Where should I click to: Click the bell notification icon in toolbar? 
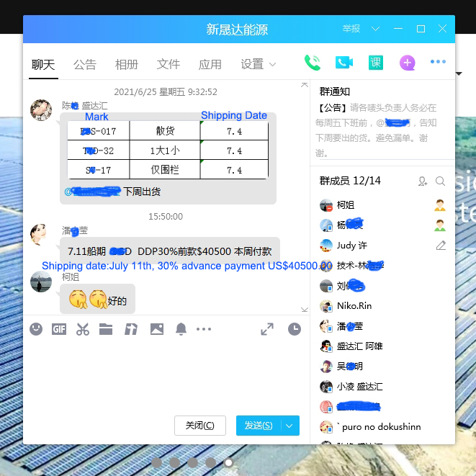[181, 329]
